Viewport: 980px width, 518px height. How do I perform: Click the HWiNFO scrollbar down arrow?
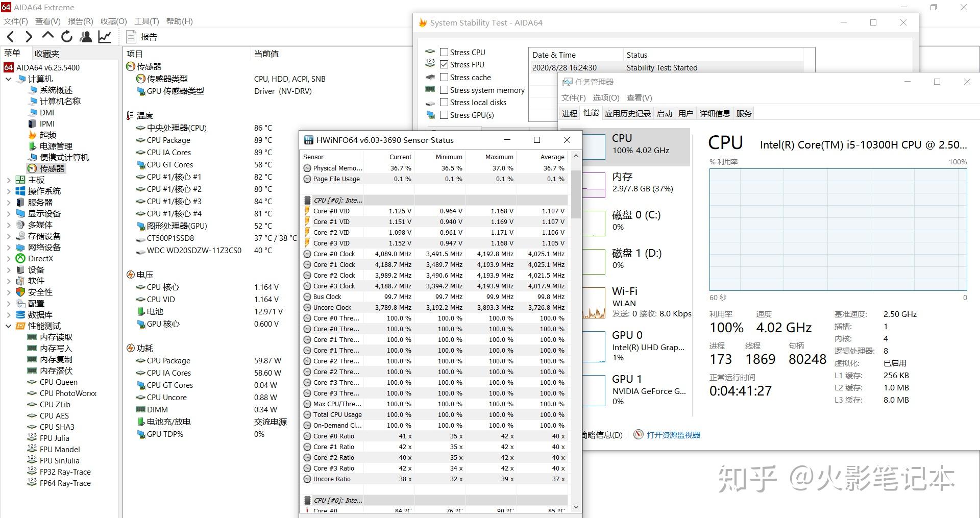[576, 507]
